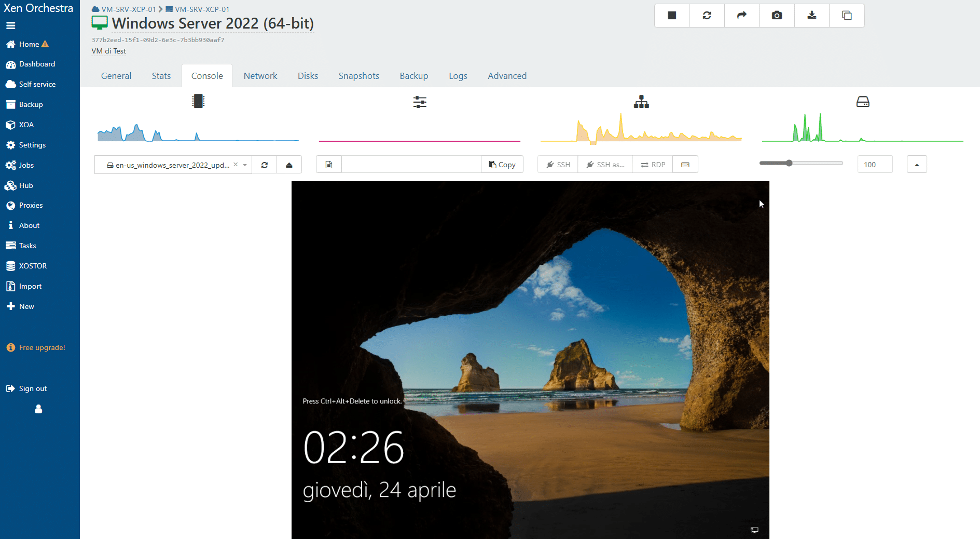Switch to the Network tab
The image size is (980, 539).
point(260,76)
